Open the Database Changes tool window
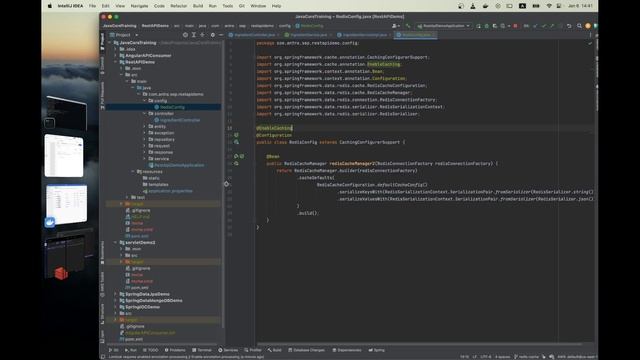This screenshot has height=360, width=640. [x=307, y=350]
